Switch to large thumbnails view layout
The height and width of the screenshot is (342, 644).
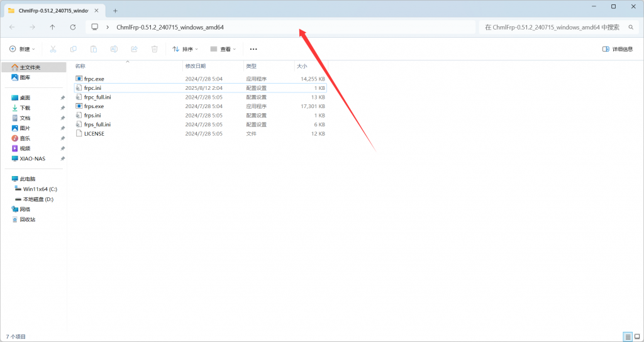coord(636,337)
